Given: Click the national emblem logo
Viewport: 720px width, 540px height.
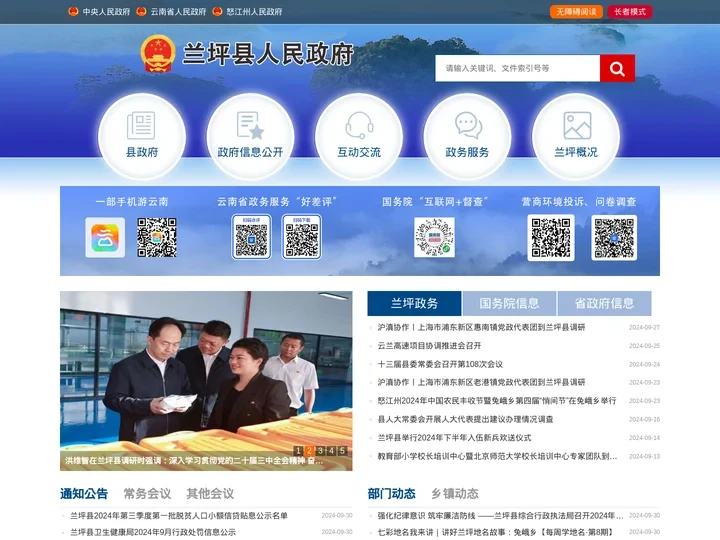Looking at the screenshot, I should pyautogui.click(x=158, y=54).
